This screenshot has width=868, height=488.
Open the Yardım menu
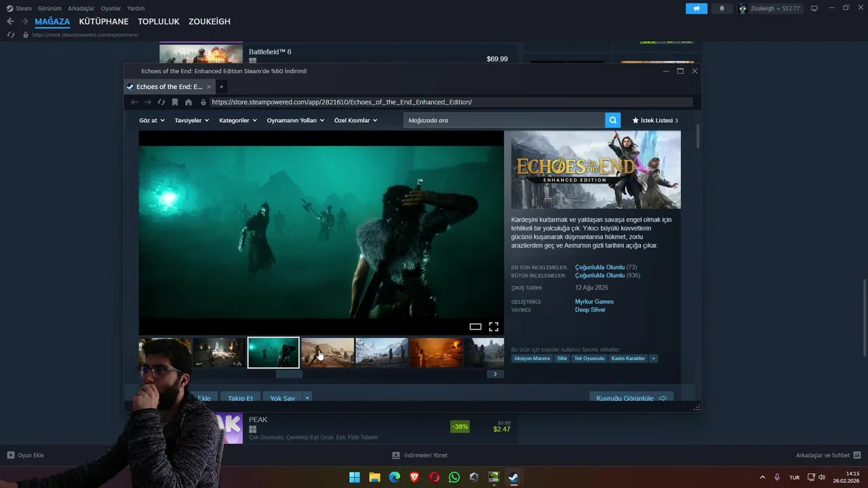coord(136,8)
